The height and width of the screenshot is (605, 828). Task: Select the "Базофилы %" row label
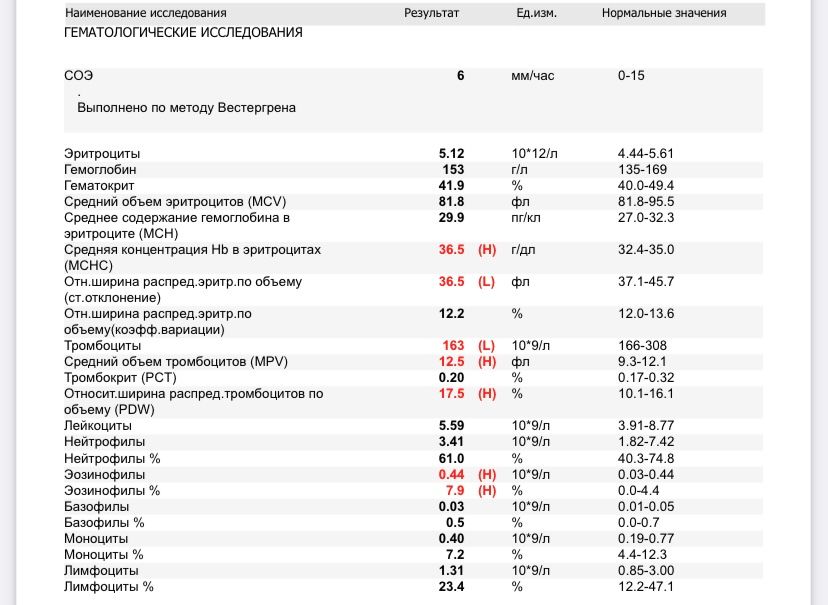(104, 523)
